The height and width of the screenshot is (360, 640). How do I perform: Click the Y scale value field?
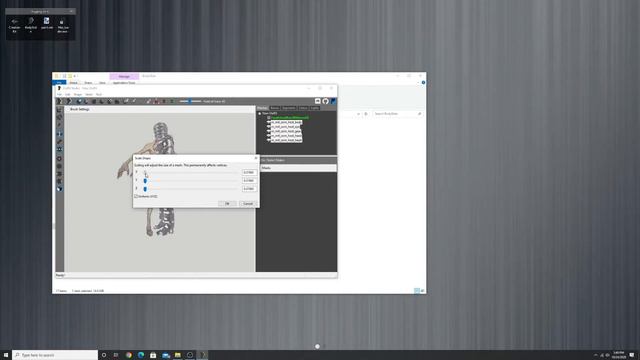pyautogui.click(x=249, y=180)
